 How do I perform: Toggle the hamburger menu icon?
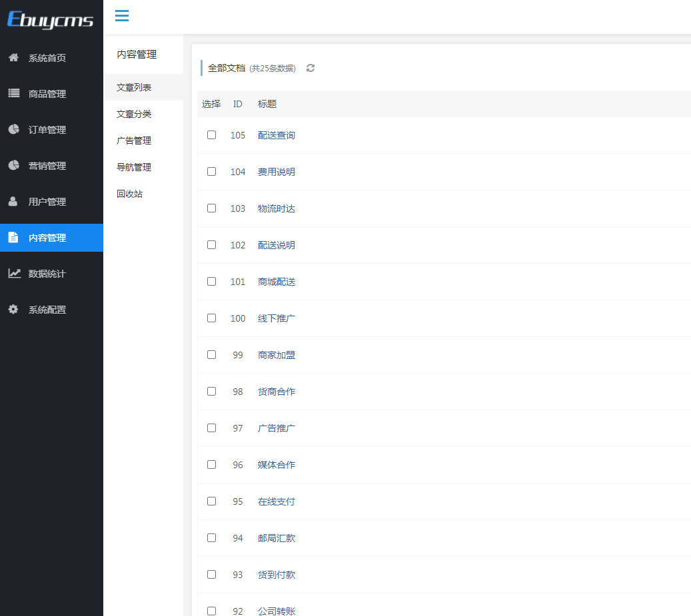[122, 16]
